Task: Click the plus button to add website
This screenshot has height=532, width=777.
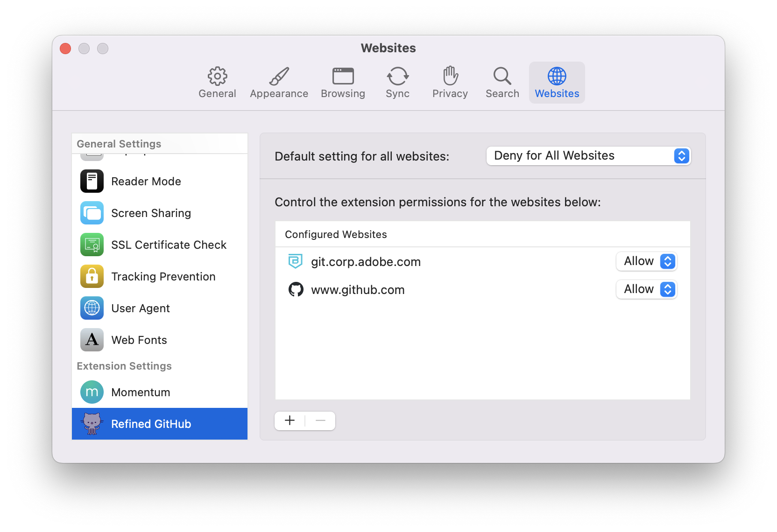Action: click(x=290, y=420)
